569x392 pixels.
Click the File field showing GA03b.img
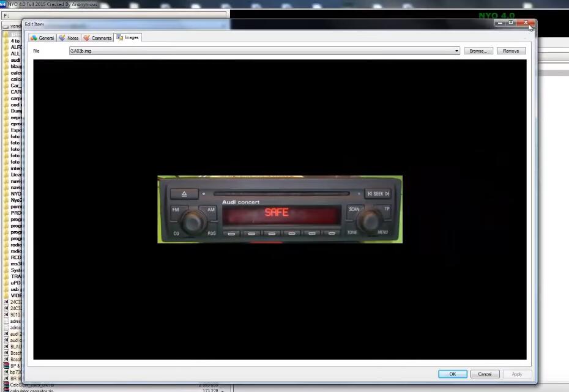(x=264, y=51)
